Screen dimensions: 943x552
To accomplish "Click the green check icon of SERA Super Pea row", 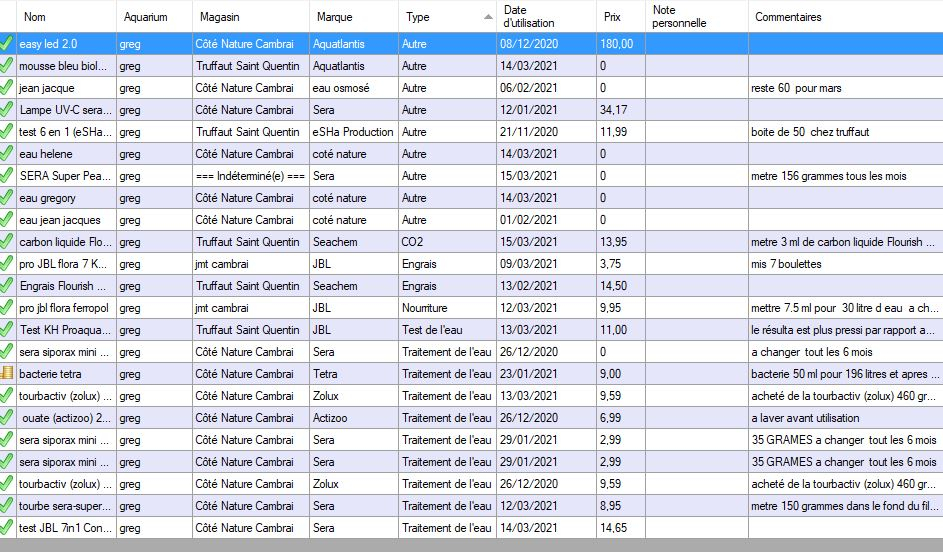I will coord(7,175).
